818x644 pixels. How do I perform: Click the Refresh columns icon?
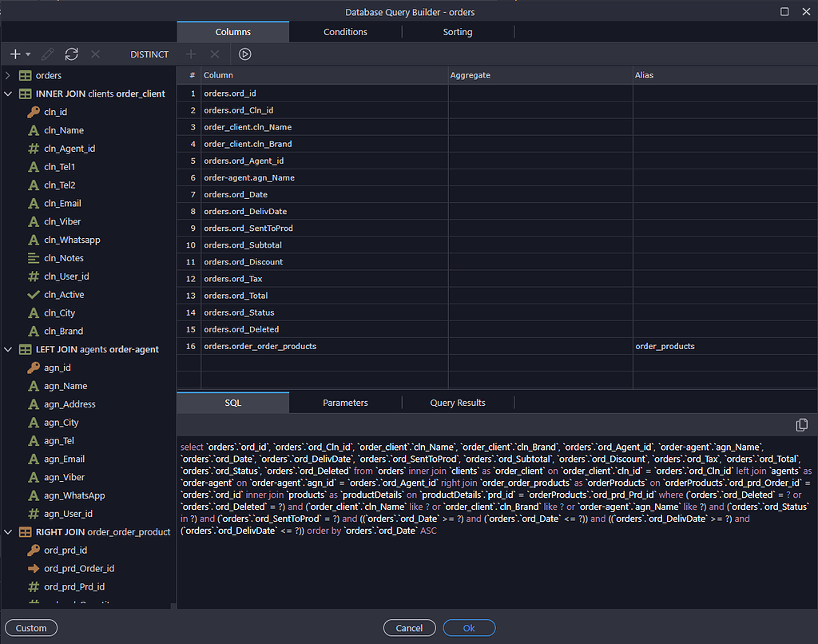71,54
